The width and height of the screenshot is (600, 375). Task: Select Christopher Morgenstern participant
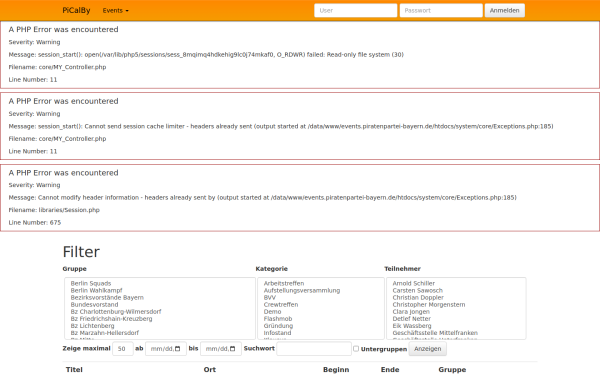click(429, 305)
